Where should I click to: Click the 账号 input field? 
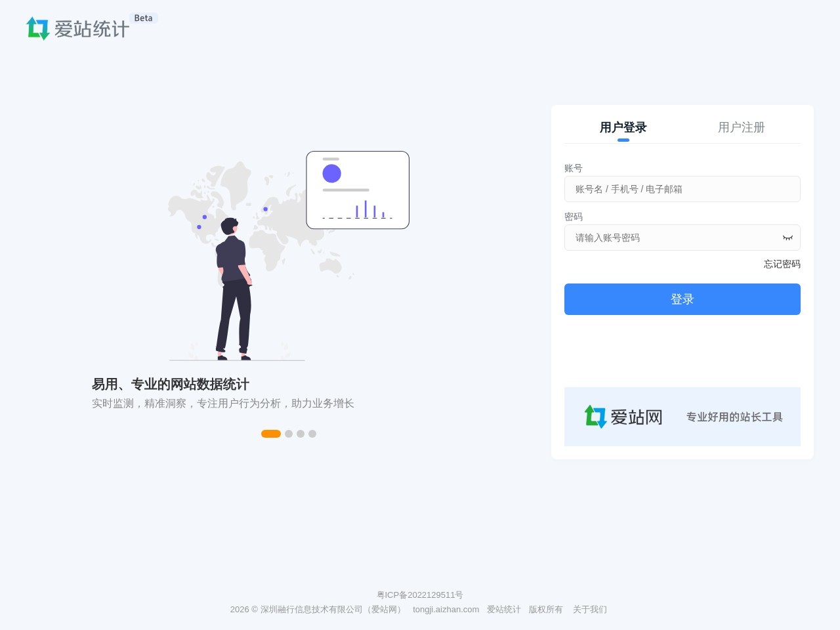click(682, 189)
